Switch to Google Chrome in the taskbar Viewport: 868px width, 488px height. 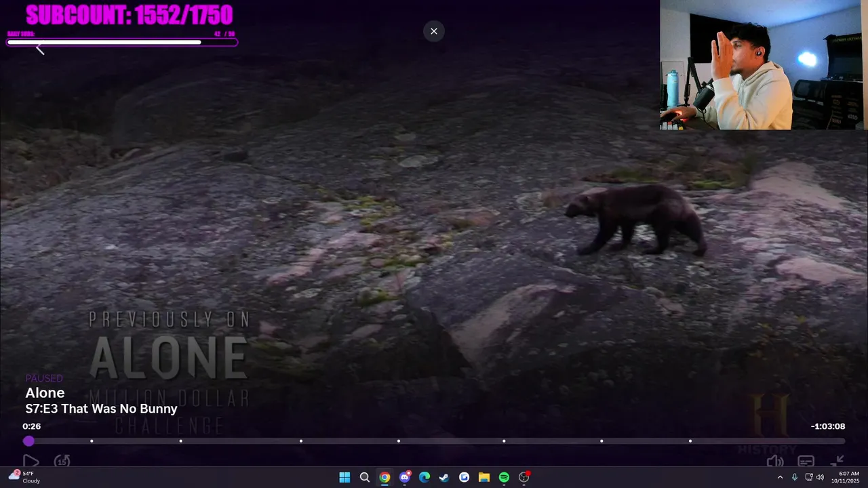384,477
